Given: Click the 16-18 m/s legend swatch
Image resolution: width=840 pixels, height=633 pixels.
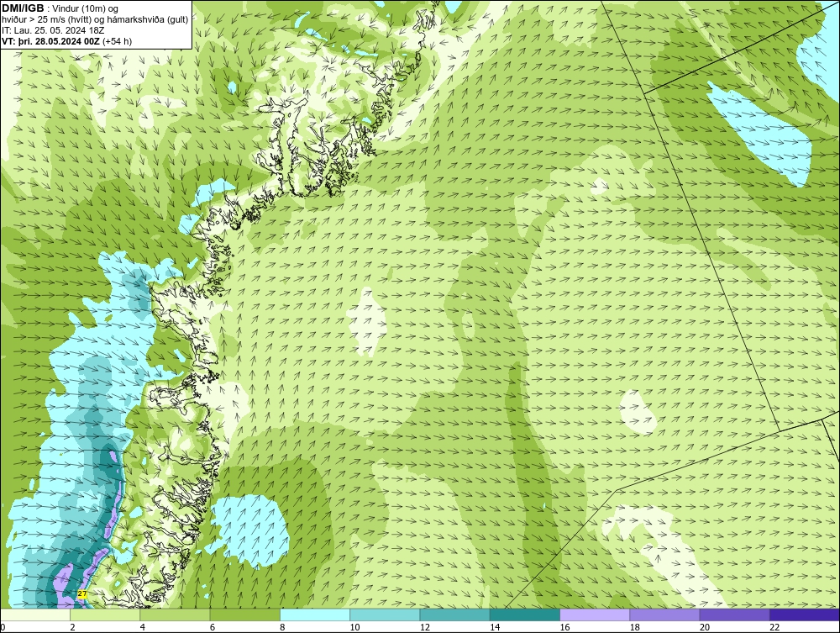Looking at the screenshot, I should (595, 615).
